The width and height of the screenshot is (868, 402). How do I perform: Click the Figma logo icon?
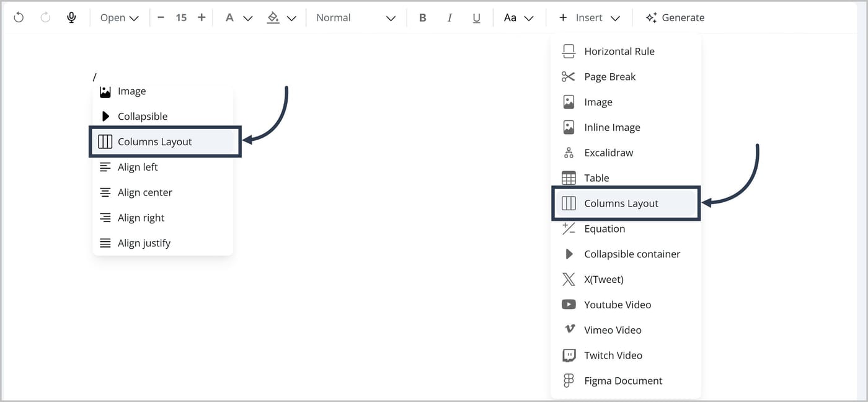point(569,381)
